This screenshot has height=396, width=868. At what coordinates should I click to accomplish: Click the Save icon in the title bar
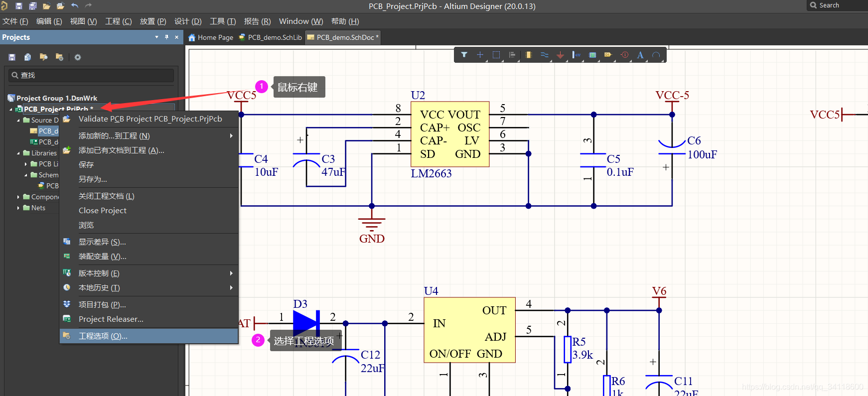pyautogui.click(x=18, y=6)
